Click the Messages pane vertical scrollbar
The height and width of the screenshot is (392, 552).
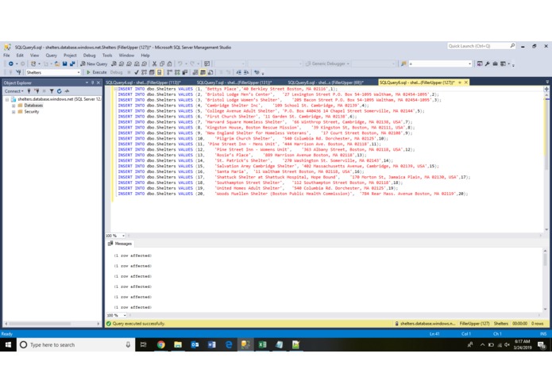coord(545,280)
